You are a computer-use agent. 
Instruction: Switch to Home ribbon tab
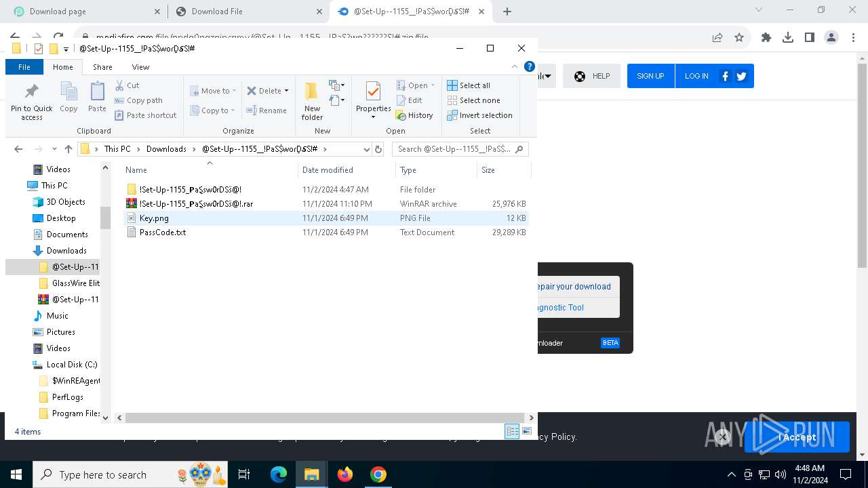(63, 67)
